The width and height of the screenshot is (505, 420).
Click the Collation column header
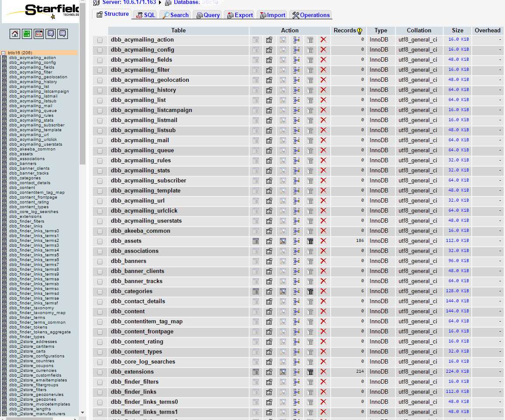[419, 31]
